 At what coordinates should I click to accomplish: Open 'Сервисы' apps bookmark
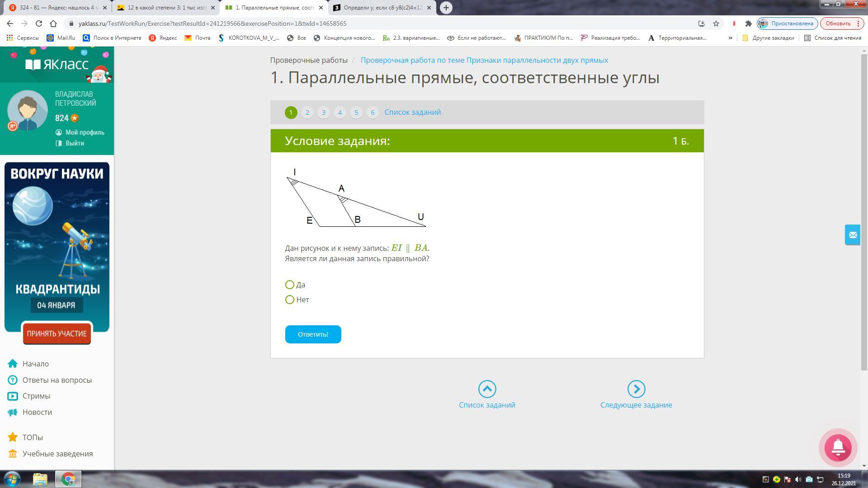23,38
